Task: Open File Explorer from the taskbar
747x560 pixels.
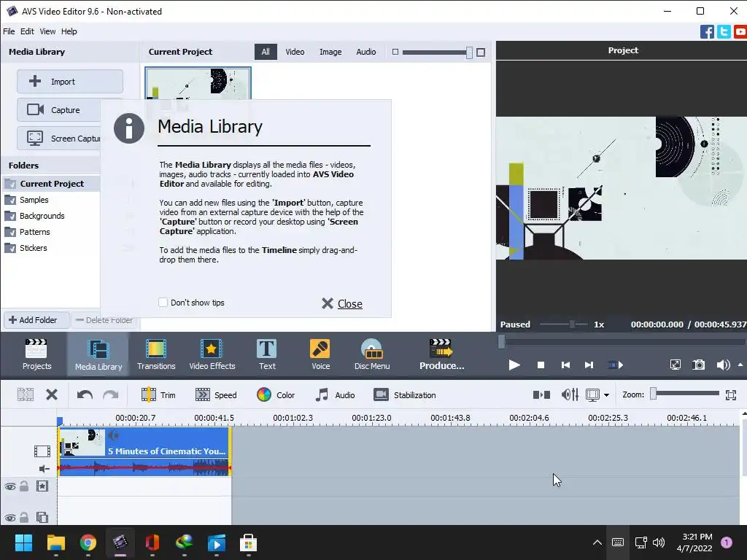Action: point(55,542)
